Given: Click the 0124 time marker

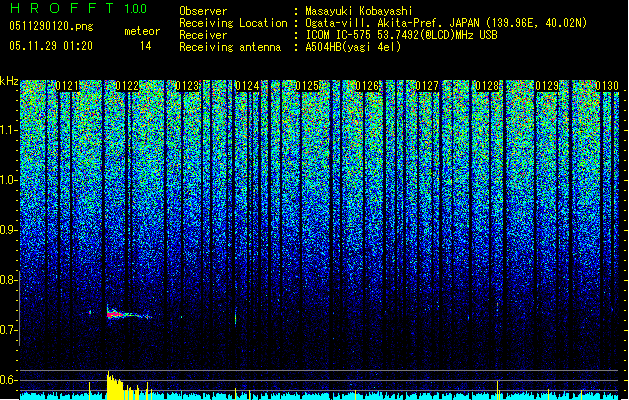Looking at the screenshot, I should coord(247,86).
